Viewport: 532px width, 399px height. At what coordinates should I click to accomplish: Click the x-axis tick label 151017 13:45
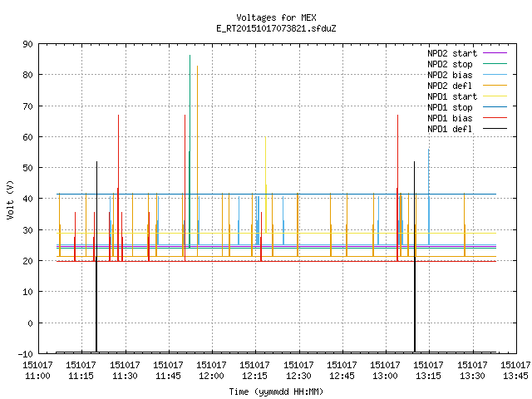[x=515, y=371]
